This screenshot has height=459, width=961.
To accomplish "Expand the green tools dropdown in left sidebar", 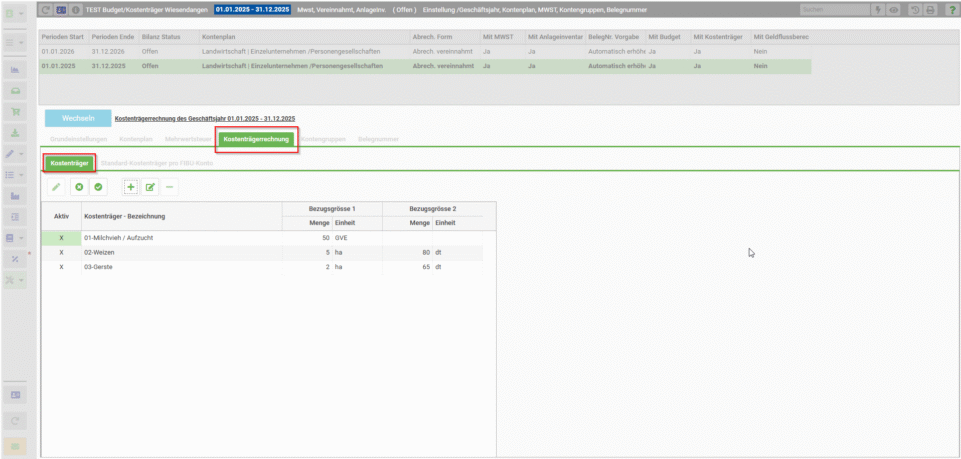I will [21, 280].
